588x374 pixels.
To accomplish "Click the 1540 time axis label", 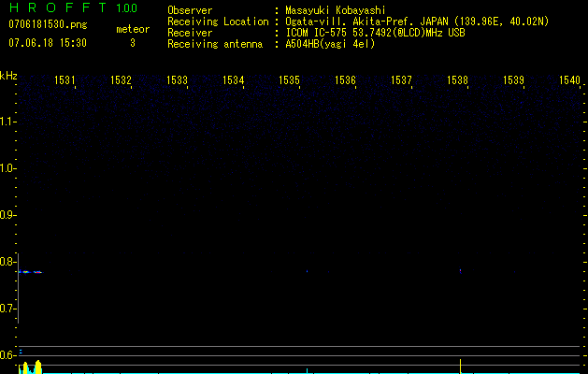I will [x=569, y=80].
